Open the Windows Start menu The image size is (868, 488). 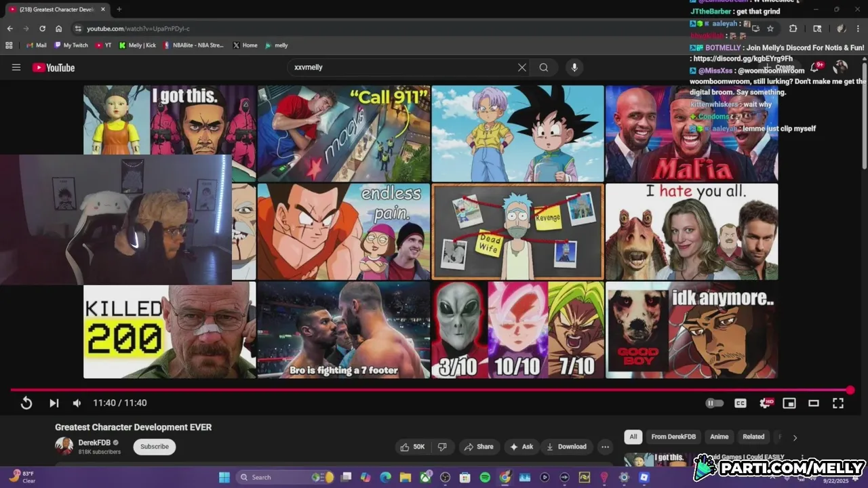pos(224,477)
